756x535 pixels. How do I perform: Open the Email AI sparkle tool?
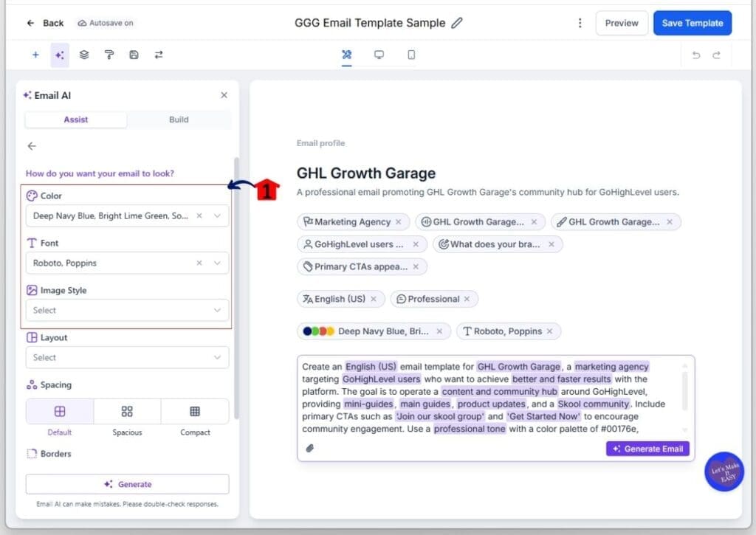pos(60,55)
